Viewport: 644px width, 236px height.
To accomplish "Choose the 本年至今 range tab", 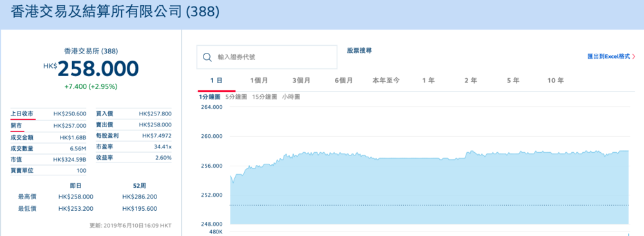I will point(386,81).
